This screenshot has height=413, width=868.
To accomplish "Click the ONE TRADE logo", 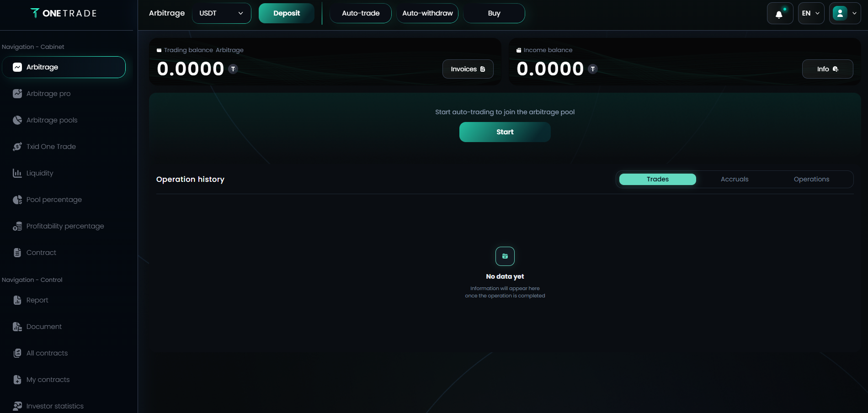I will click(64, 13).
